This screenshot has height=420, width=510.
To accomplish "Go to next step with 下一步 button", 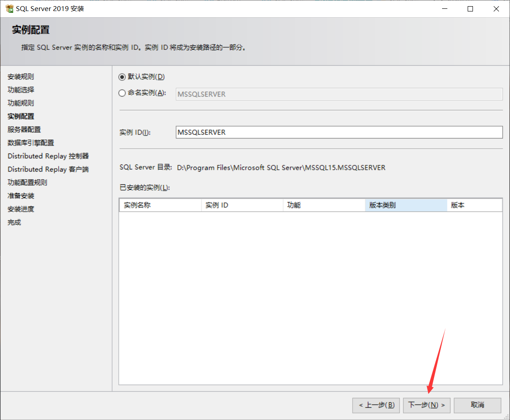I will tap(427, 405).
